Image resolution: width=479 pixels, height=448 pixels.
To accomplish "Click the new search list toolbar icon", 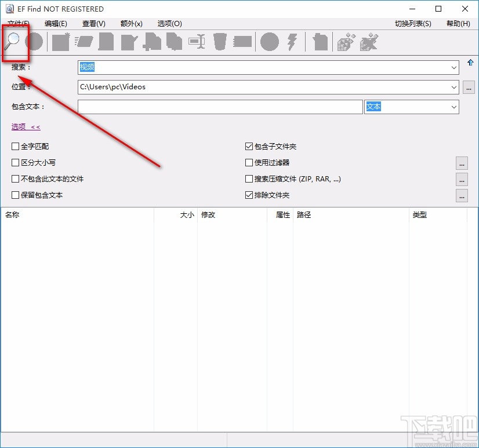I will pos(60,42).
